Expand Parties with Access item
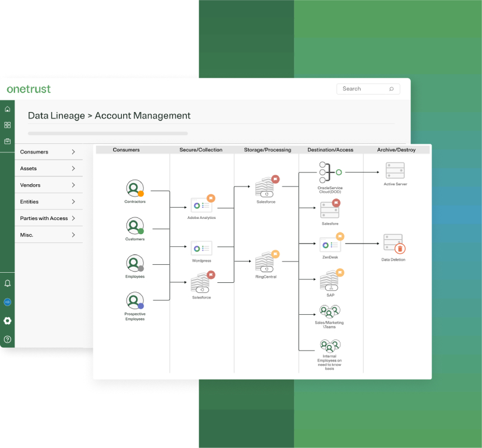482x448 pixels. click(49, 218)
